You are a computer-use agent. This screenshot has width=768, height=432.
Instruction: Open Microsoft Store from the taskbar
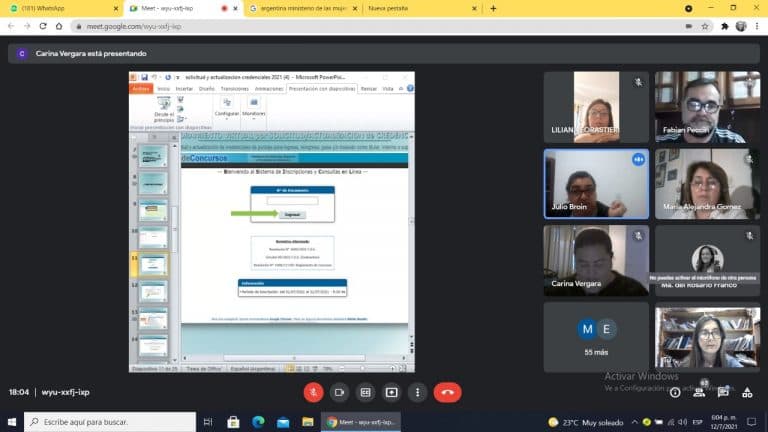tap(233, 422)
